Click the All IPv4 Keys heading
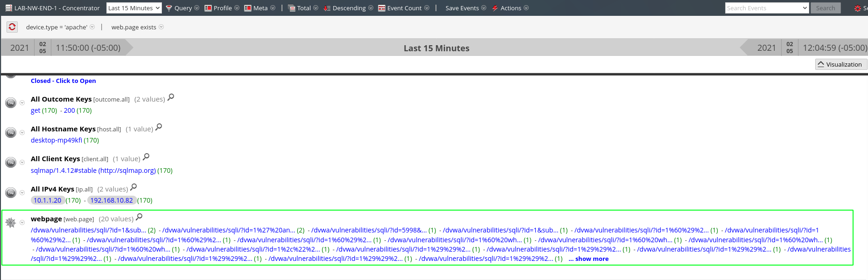 (x=52, y=189)
